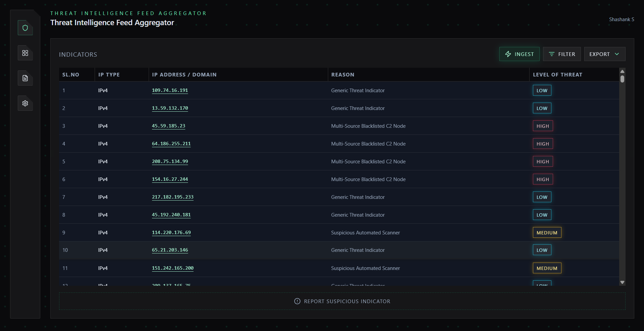The height and width of the screenshot is (331, 644).
Task: Click the EXPORT button label
Action: pyautogui.click(x=599, y=54)
